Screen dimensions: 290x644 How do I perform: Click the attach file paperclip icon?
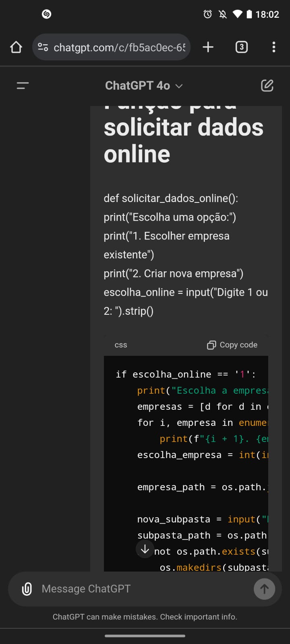(27, 589)
